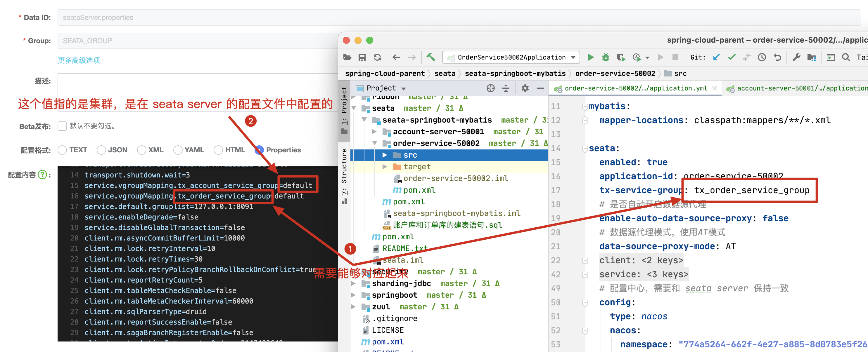Locate opened file with the crosshair icon
868x352 pixels.
(x=491, y=88)
